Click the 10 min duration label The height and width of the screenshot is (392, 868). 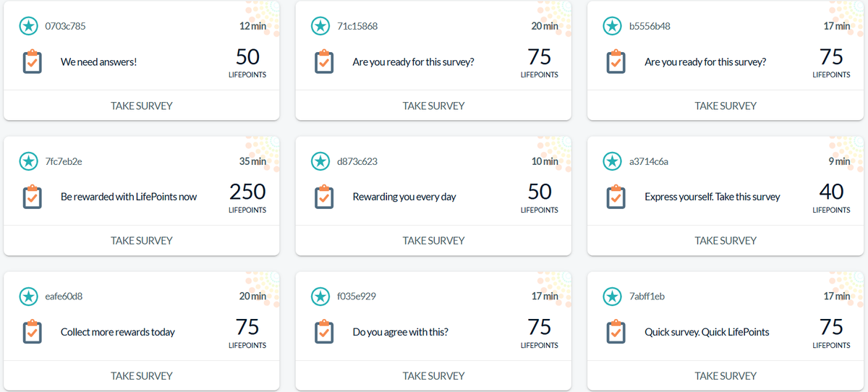click(x=545, y=161)
